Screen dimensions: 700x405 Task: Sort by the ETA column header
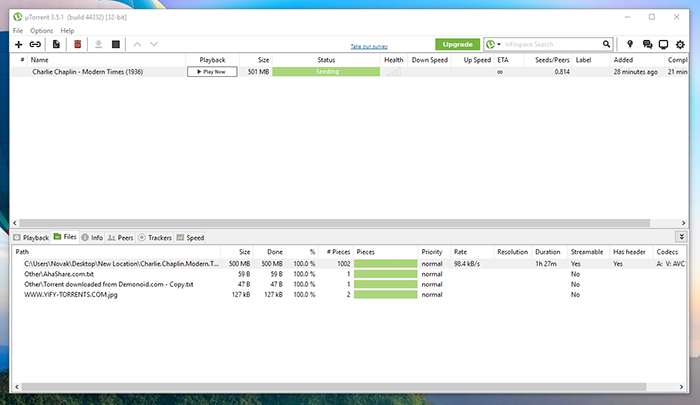click(508, 60)
